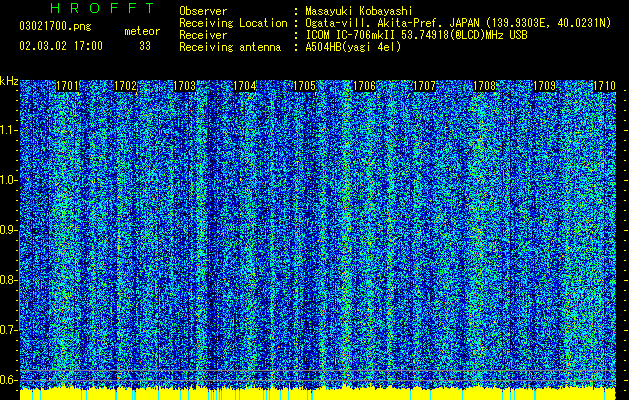
Task: Click the 0.8 kHz axis label
Action: [8, 280]
